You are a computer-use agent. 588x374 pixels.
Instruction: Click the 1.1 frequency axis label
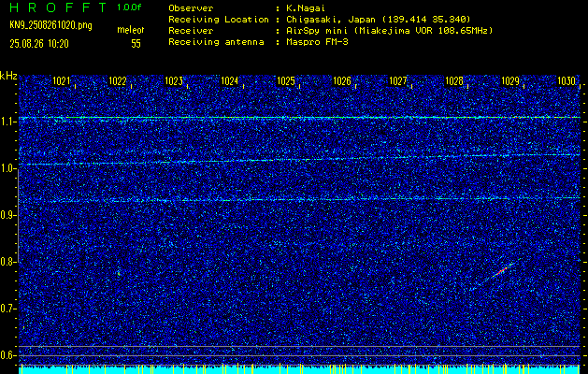[7, 122]
